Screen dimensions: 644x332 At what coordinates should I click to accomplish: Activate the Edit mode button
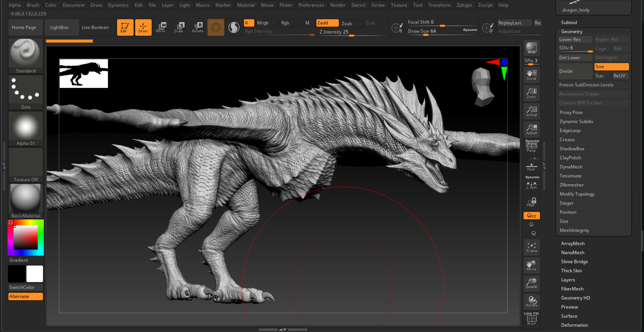(125, 27)
